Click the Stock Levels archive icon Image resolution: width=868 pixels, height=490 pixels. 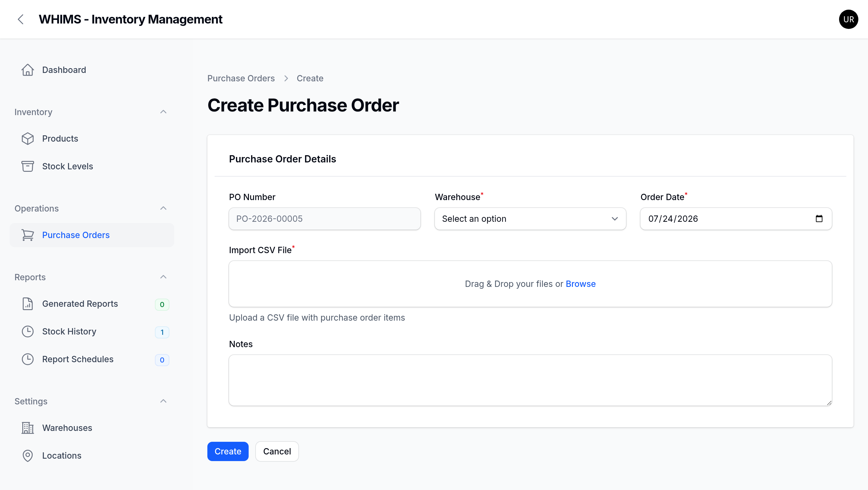28,166
